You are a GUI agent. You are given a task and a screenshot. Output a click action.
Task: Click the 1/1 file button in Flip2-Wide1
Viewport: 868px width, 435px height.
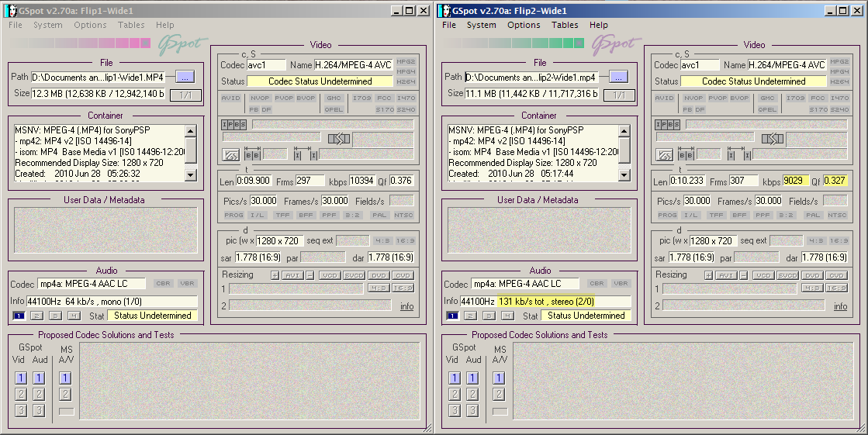(619, 95)
